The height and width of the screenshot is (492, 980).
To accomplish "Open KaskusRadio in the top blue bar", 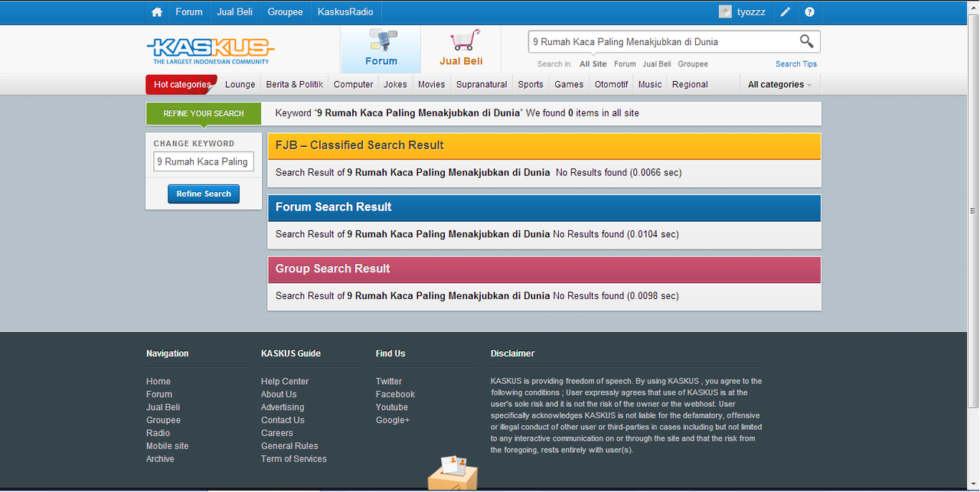I will coord(346,12).
